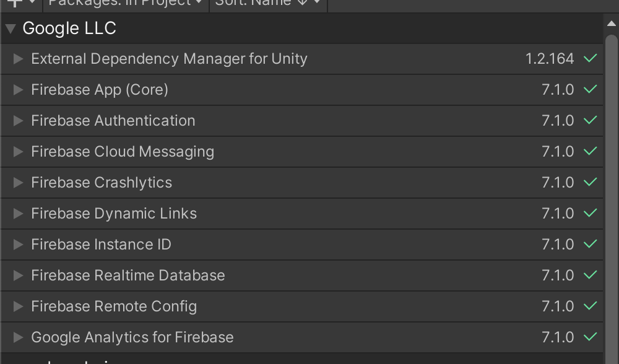Click installed checkmark beside Google Analytics for Firebase
The image size is (619, 364).
(x=590, y=337)
